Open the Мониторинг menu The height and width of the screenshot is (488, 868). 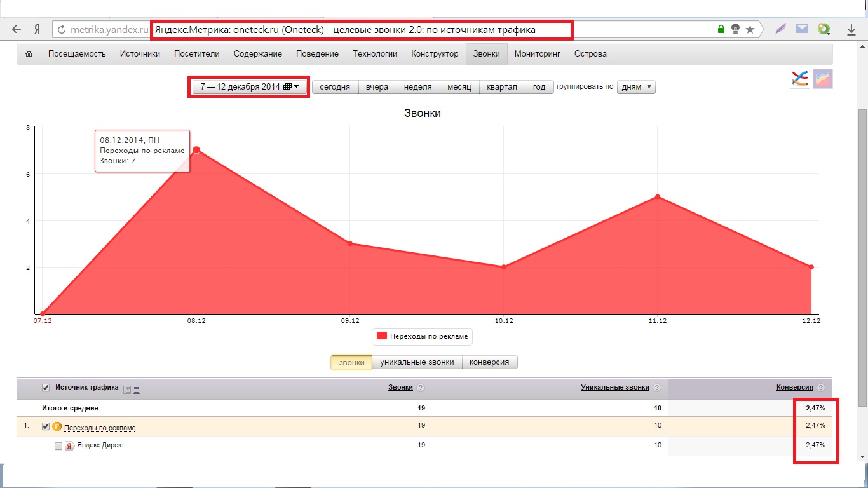click(538, 54)
